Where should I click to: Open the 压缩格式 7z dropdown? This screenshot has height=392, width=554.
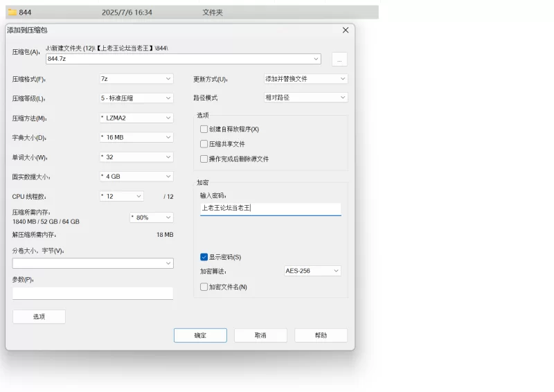[x=136, y=79]
